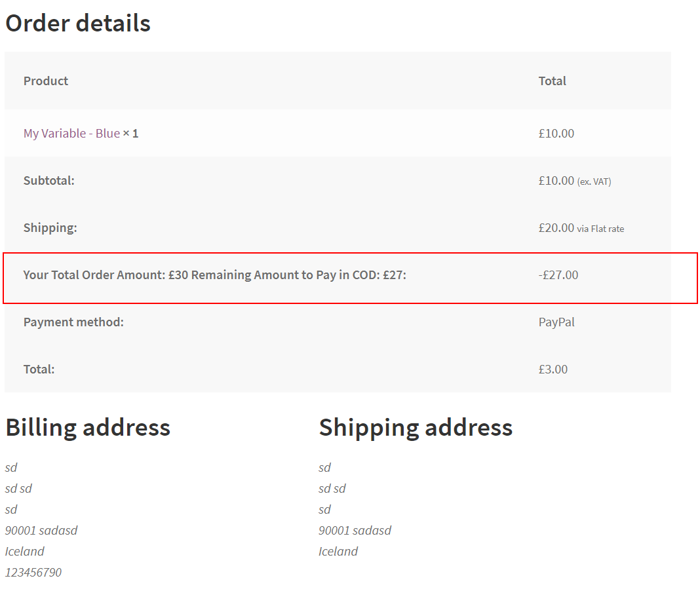Viewport: 700px width, 591px height.
Task: Click the Shipping address heading
Action: 416,428
